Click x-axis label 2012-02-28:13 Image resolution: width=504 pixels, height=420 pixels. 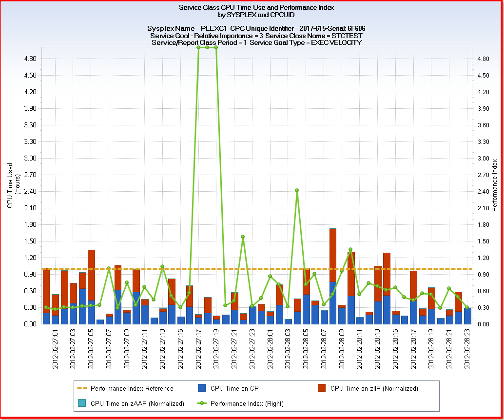pyautogui.click(x=377, y=349)
